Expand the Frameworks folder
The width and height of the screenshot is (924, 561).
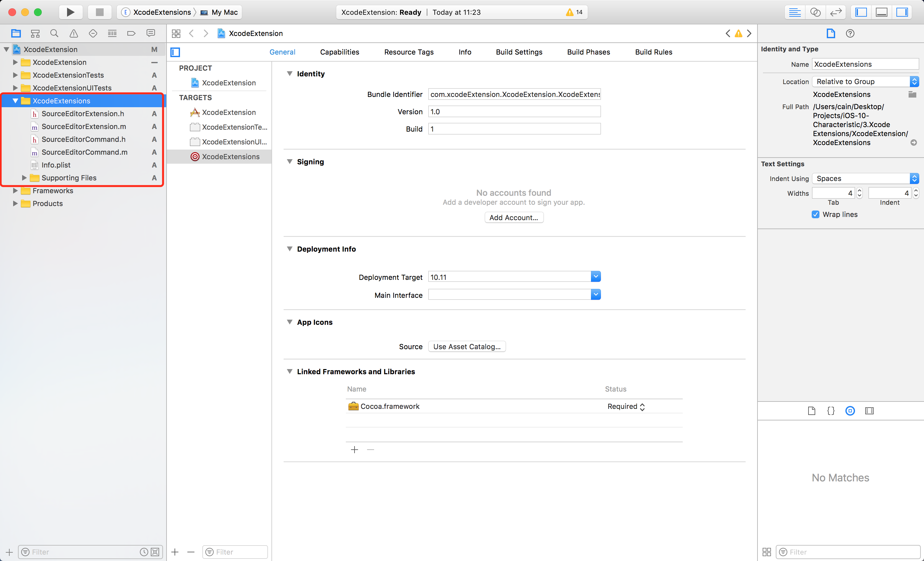(x=15, y=191)
